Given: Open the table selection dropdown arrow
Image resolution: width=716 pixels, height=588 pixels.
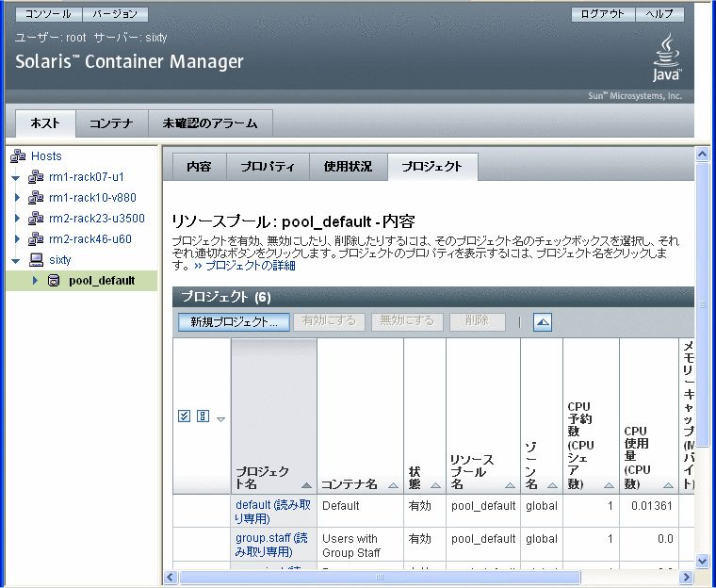Looking at the screenshot, I should [220, 419].
